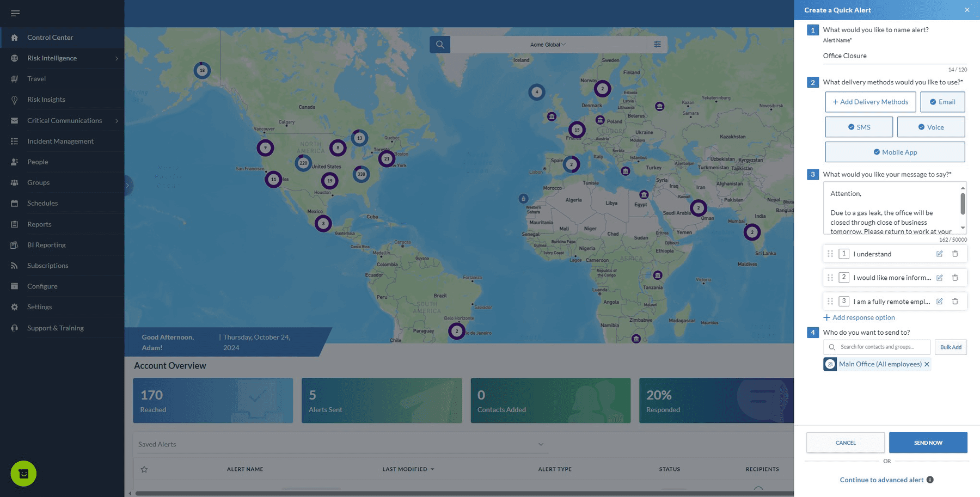This screenshot has height=497, width=980.
Task: Go to BI Reporting section
Action: click(x=46, y=245)
